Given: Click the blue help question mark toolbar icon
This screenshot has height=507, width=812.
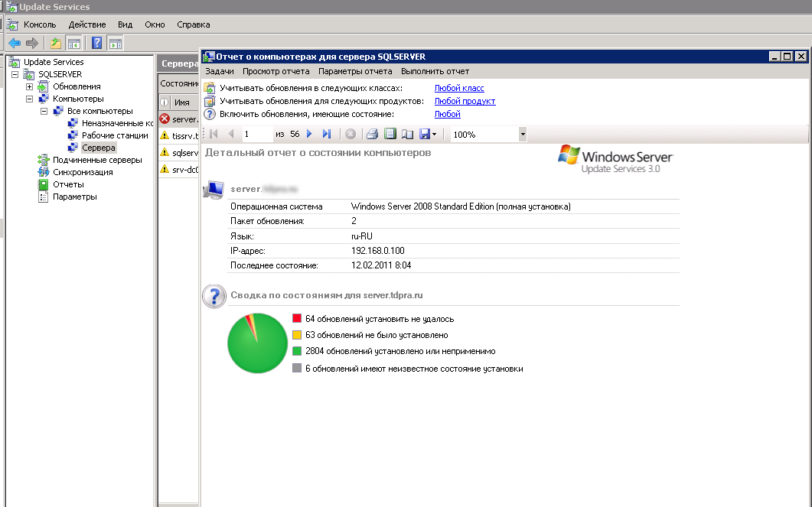Looking at the screenshot, I should point(97,43).
